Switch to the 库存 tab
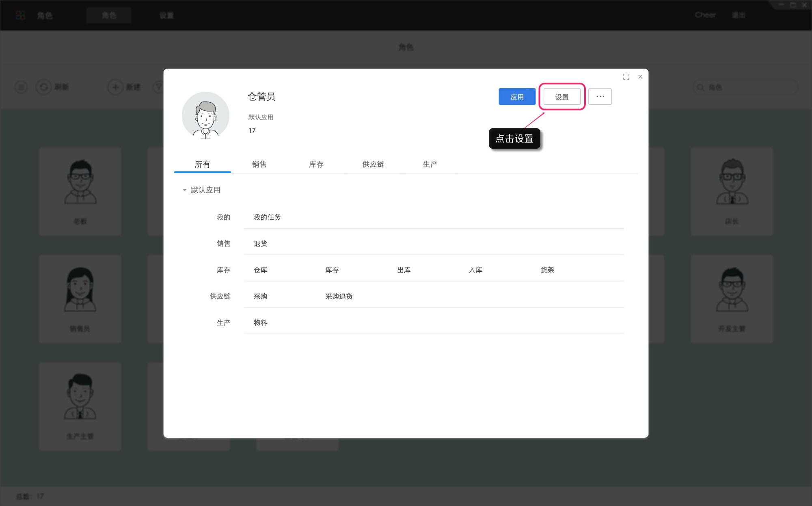Viewport: 812px width, 506px height. pyautogui.click(x=316, y=164)
